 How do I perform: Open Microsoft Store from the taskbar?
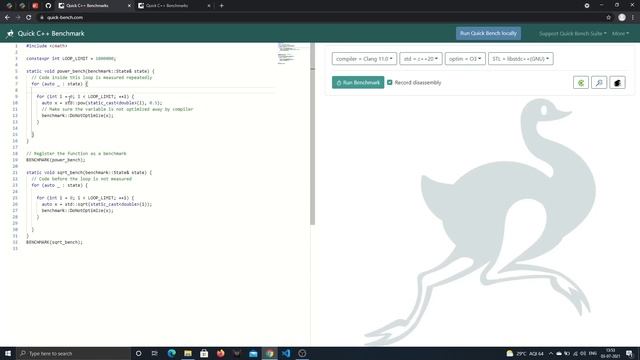pyautogui.click(x=204, y=353)
